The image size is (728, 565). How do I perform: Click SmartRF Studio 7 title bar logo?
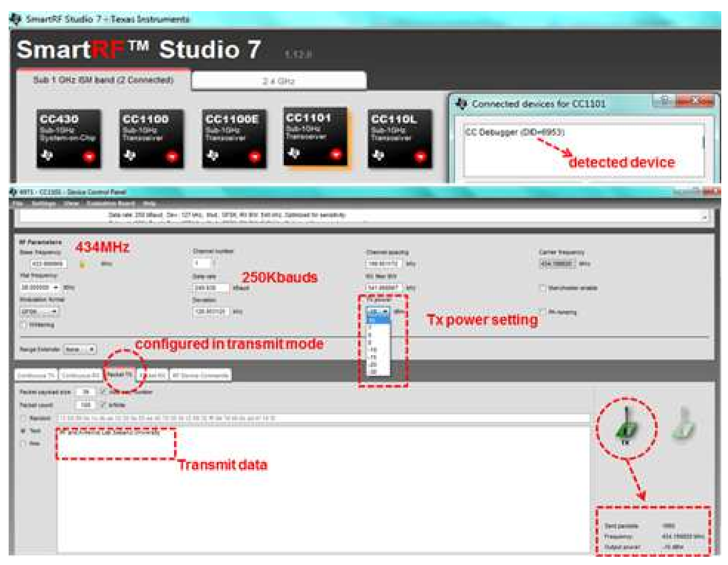pyautogui.click(x=16, y=19)
